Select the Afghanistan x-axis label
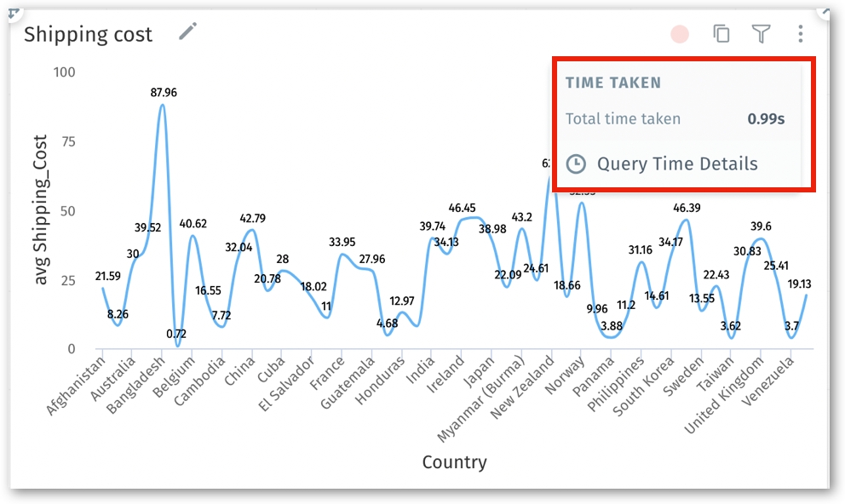The width and height of the screenshot is (845, 504). pos(77,386)
